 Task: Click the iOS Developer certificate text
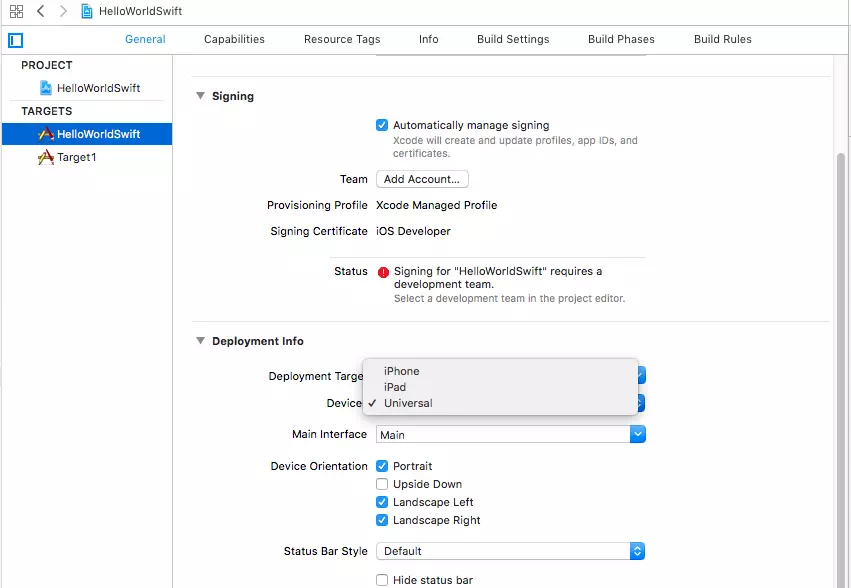413,231
